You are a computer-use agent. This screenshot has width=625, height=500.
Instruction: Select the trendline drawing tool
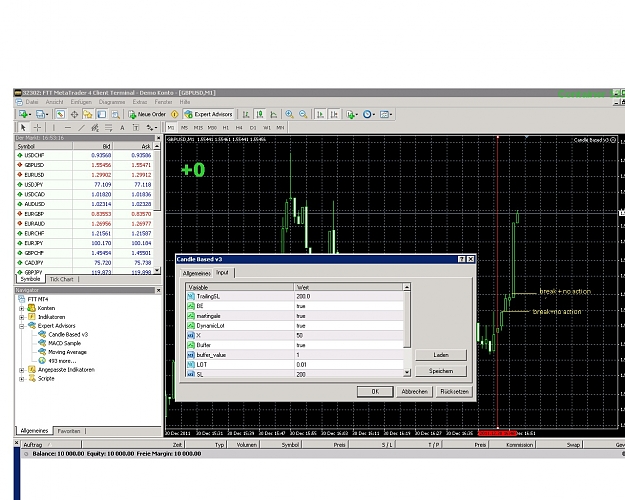tap(81, 128)
